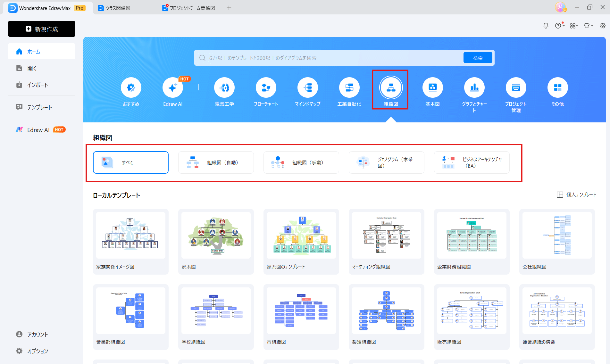Choose 組織図（手動） subcategory
Image resolution: width=610 pixels, height=364 pixels.
click(301, 162)
